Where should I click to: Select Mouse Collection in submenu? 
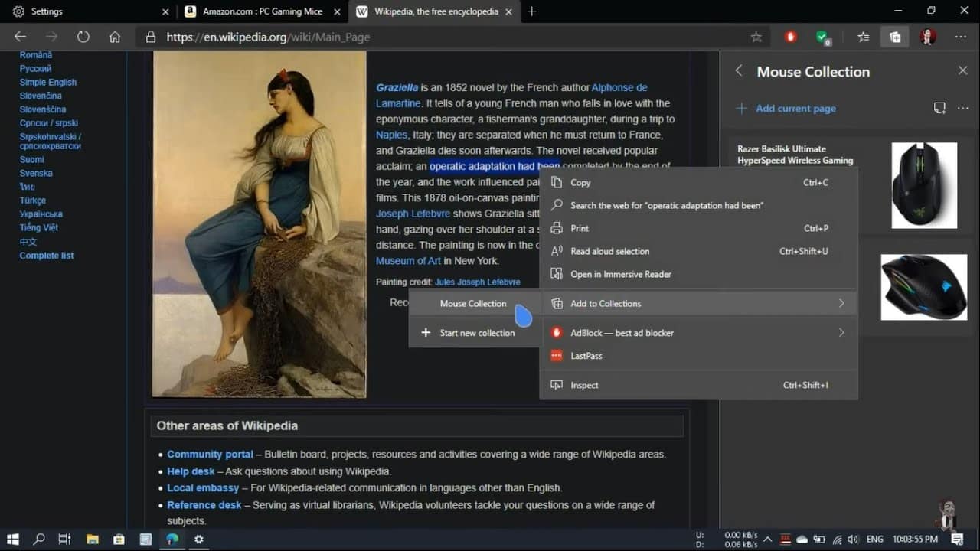click(472, 304)
